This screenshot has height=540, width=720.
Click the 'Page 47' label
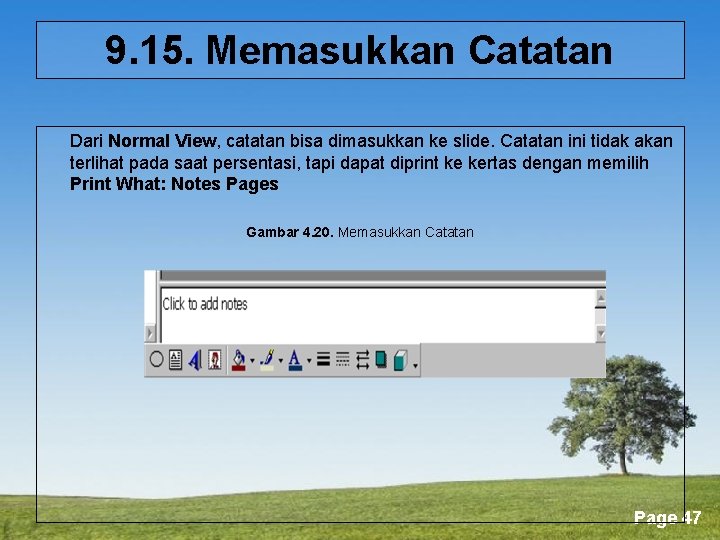(667, 518)
